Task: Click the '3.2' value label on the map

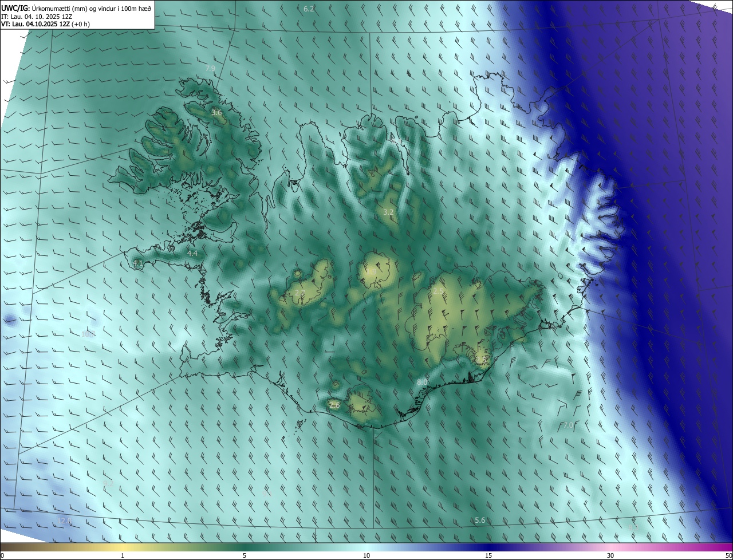Action: tap(388, 212)
